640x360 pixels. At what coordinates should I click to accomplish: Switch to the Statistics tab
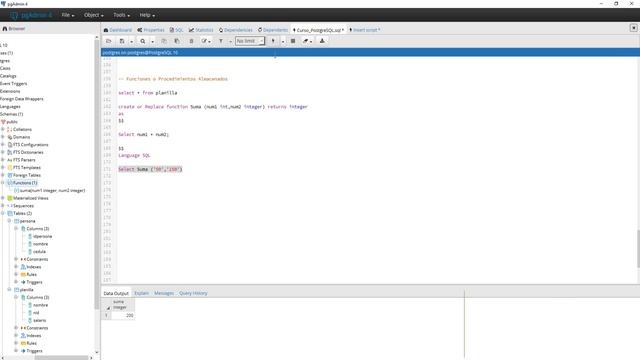[201, 30]
